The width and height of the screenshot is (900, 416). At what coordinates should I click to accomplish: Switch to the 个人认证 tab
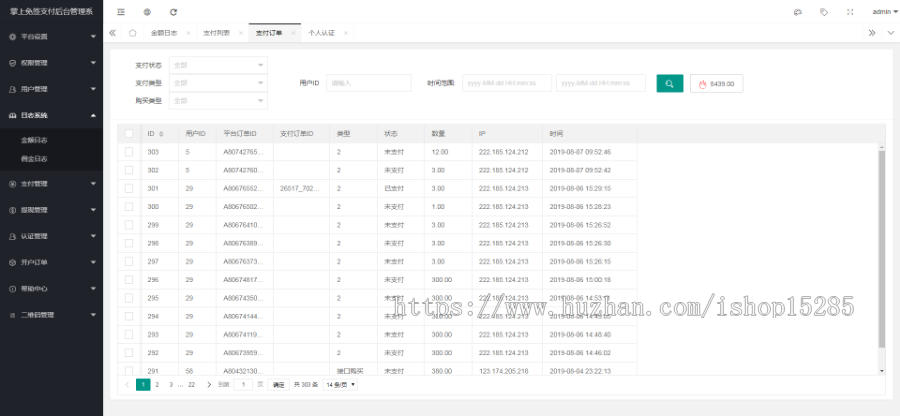(321, 33)
